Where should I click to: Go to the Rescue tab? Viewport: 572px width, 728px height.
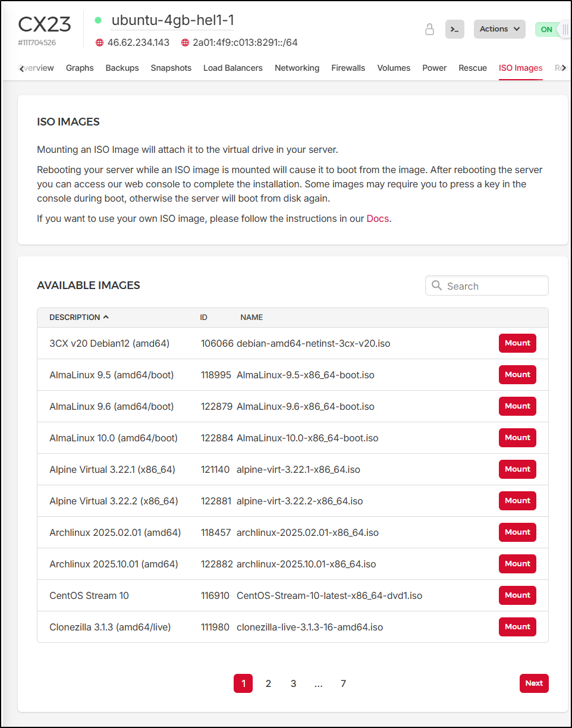tap(472, 68)
